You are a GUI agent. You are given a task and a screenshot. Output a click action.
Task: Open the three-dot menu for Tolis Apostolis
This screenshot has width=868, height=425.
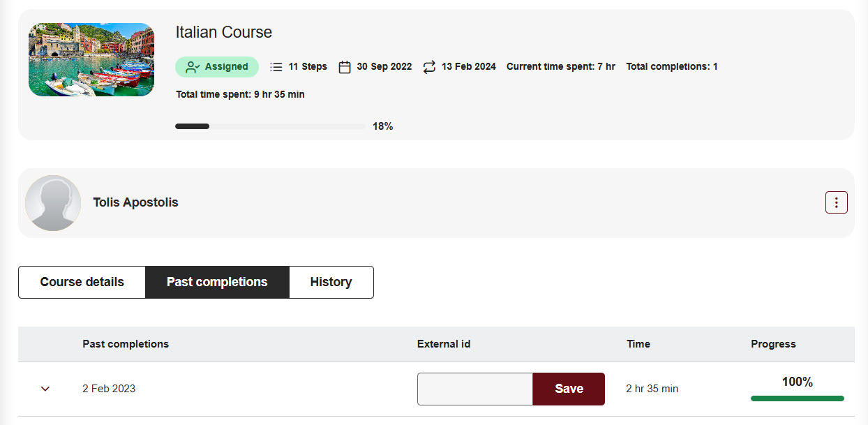[x=836, y=202]
